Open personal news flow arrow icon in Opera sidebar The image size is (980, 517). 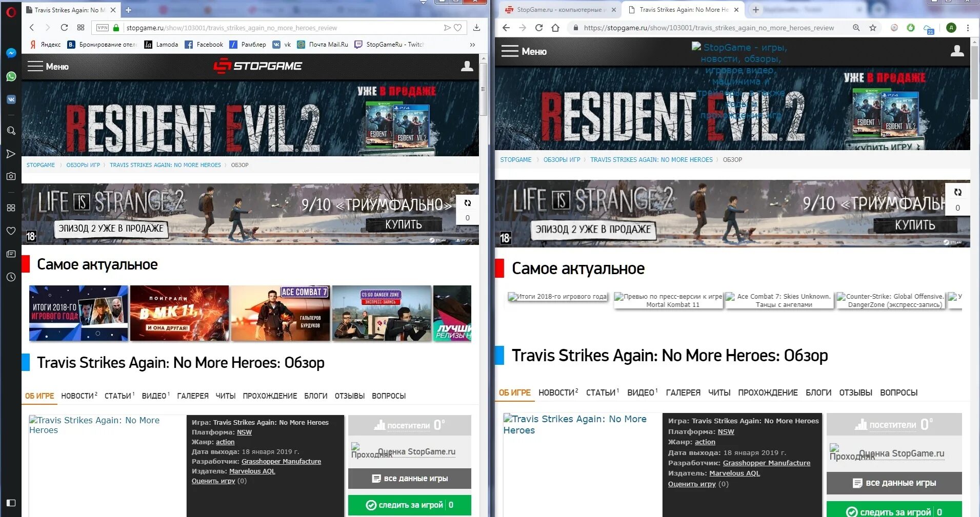(11, 154)
